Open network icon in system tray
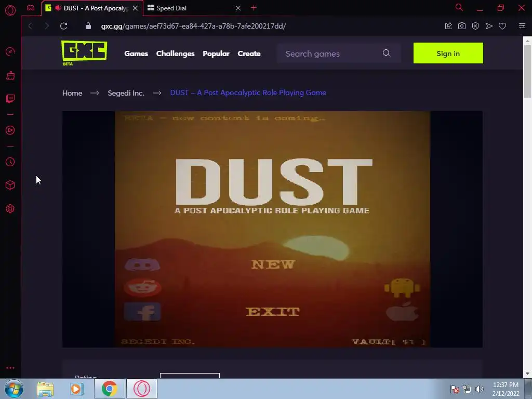Viewport: 532px width, 399px height. click(x=467, y=389)
